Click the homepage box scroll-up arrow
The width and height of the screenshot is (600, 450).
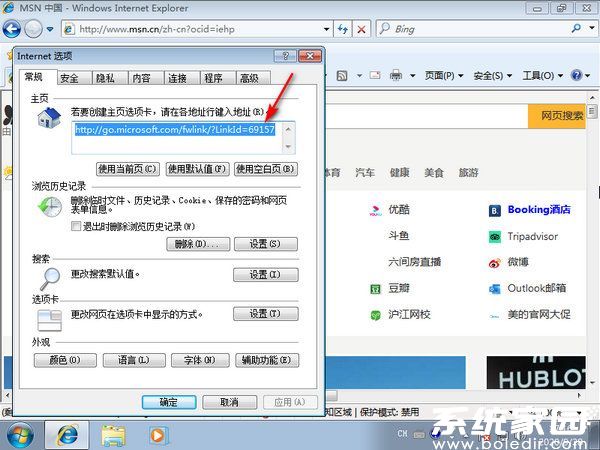pos(289,129)
